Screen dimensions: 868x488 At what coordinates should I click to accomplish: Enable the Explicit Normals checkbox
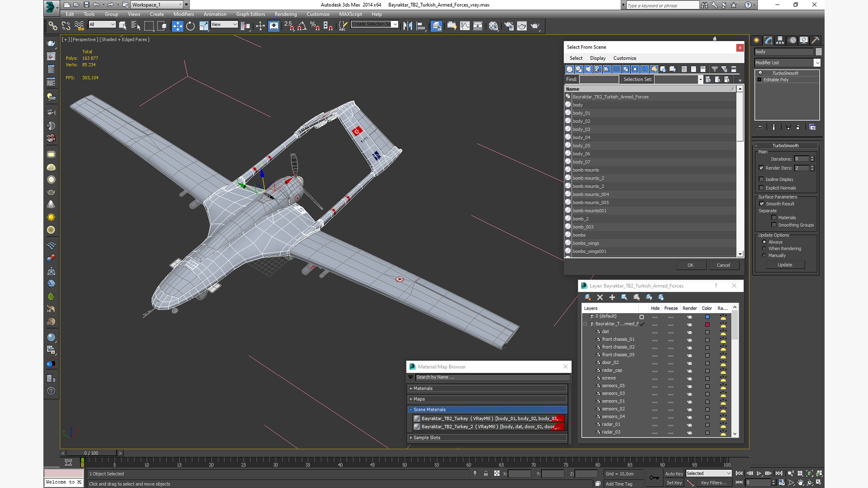[761, 188]
